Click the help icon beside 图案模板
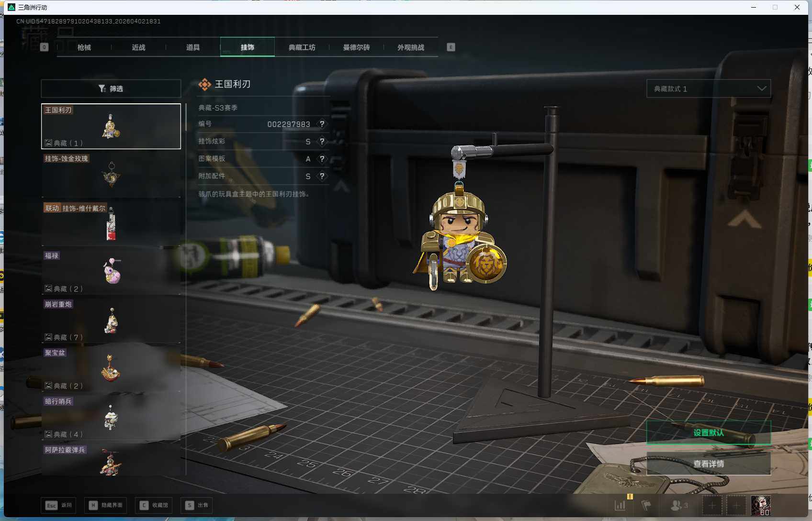 tap(322, 159)
